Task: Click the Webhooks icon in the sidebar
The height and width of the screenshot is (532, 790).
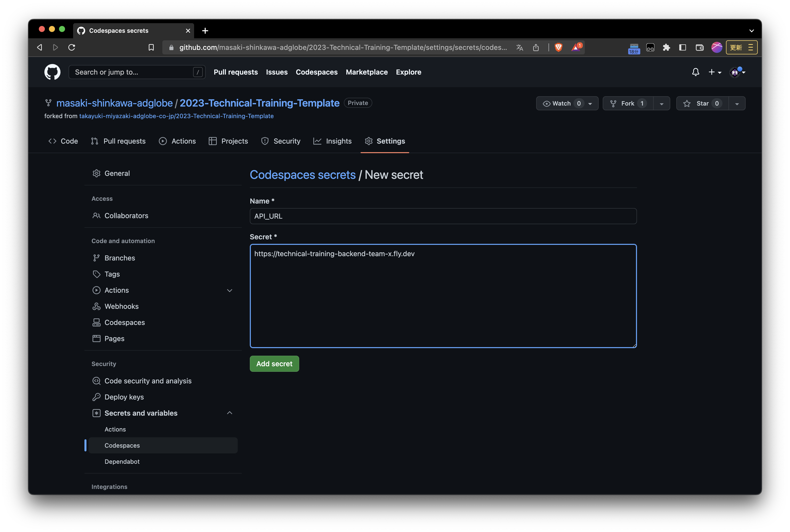Action: coord(96,306)
